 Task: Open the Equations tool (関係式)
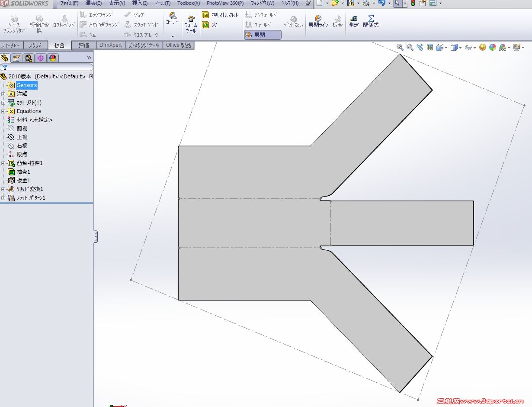pyautogui.click(x=371, y=22)
